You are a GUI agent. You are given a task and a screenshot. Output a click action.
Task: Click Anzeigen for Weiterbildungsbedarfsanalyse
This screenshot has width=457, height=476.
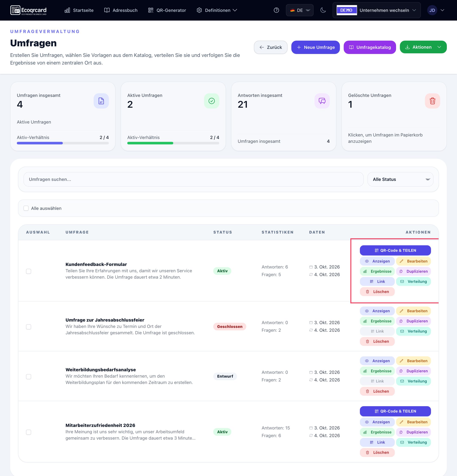[377, 361]
